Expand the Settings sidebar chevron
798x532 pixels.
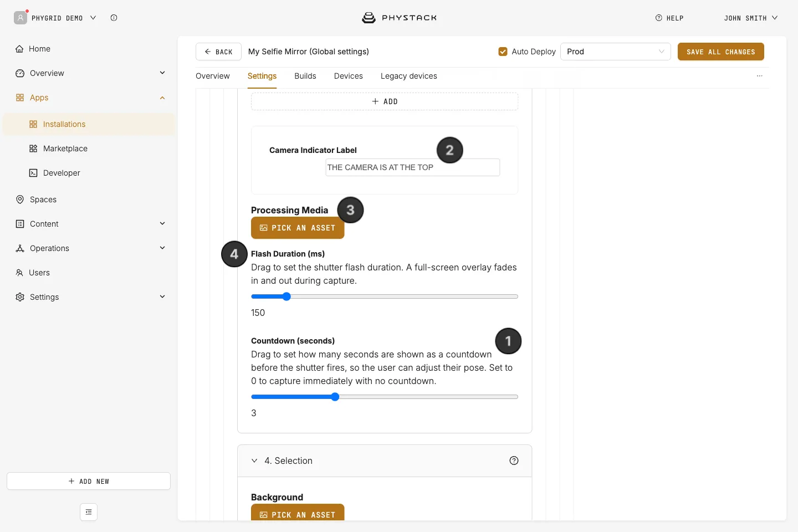(162, 297)
